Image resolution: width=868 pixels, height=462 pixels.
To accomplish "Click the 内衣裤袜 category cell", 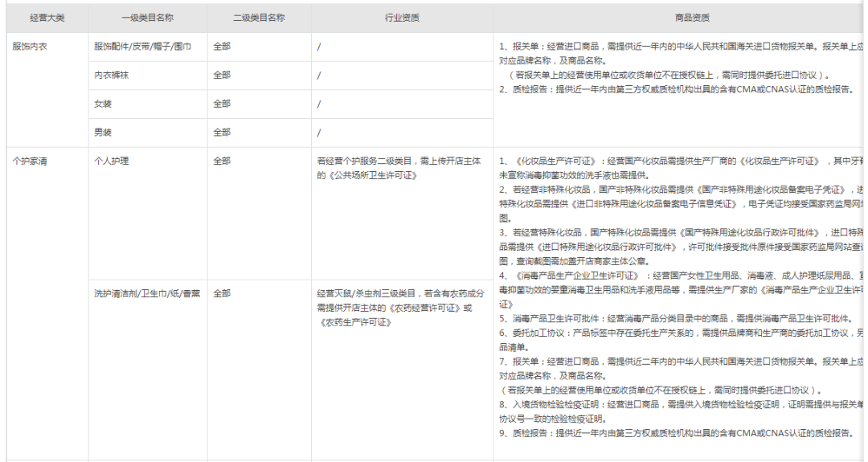I will [x=148, y=76].
